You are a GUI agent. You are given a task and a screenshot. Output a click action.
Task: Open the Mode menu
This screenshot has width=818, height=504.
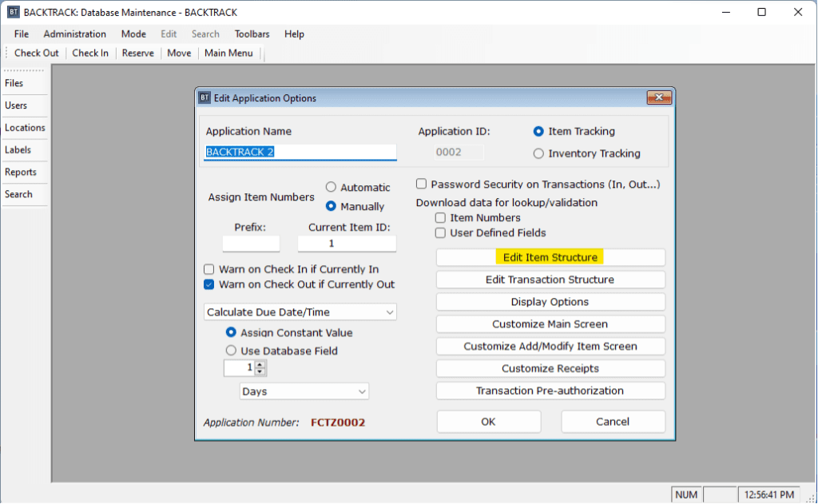(x=133, y=34)
